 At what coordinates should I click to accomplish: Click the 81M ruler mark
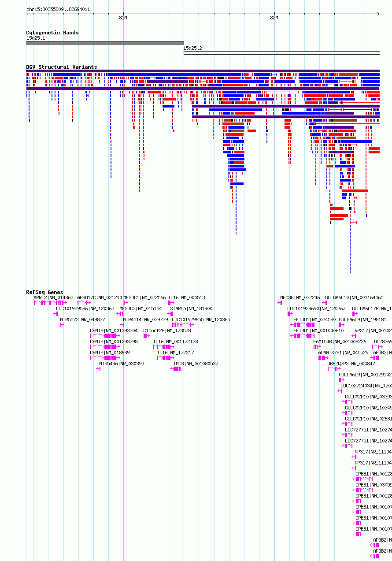coord(123,18)
